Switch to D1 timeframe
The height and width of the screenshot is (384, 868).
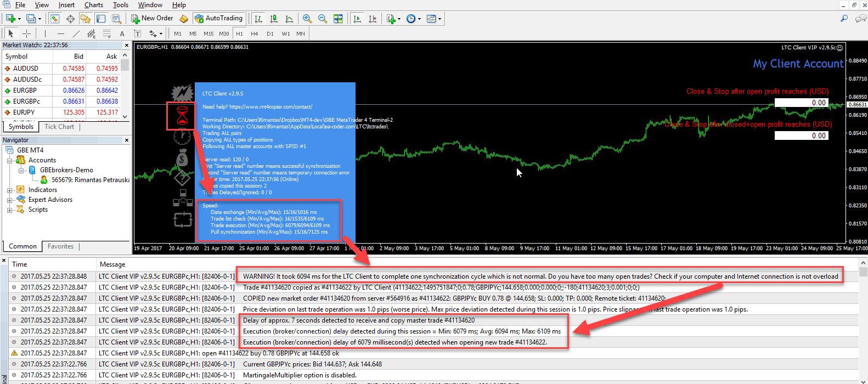(x=270, y=33)
